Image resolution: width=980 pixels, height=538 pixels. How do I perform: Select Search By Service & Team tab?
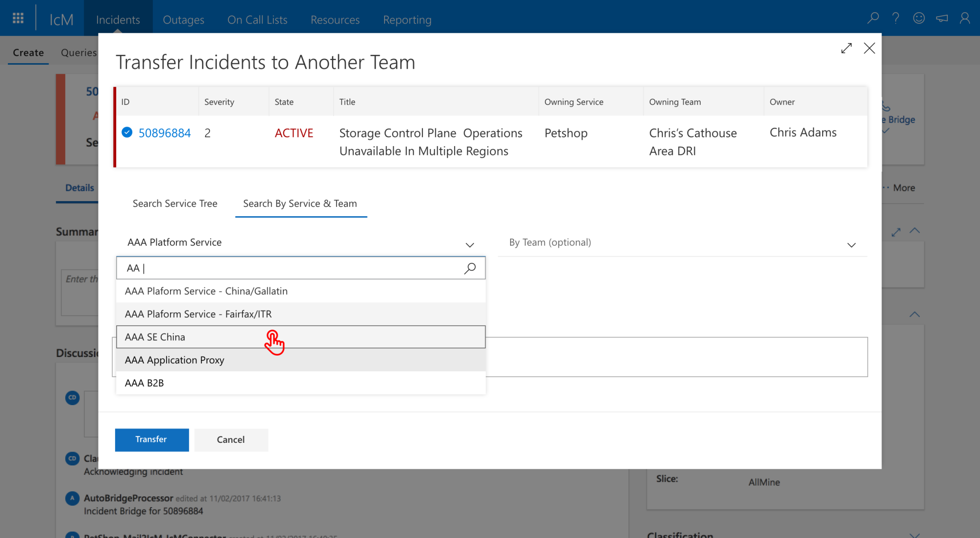coord(300,204)
